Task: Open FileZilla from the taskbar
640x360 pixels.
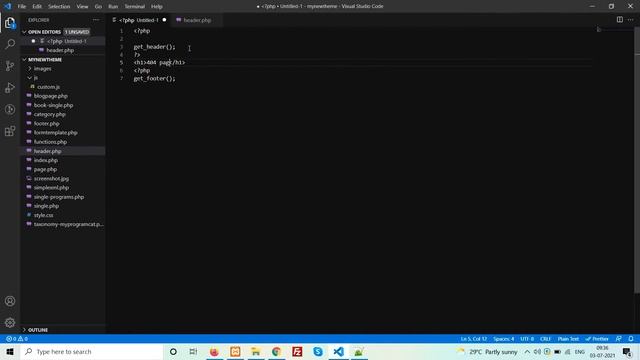Action: (x=297, y=351)
